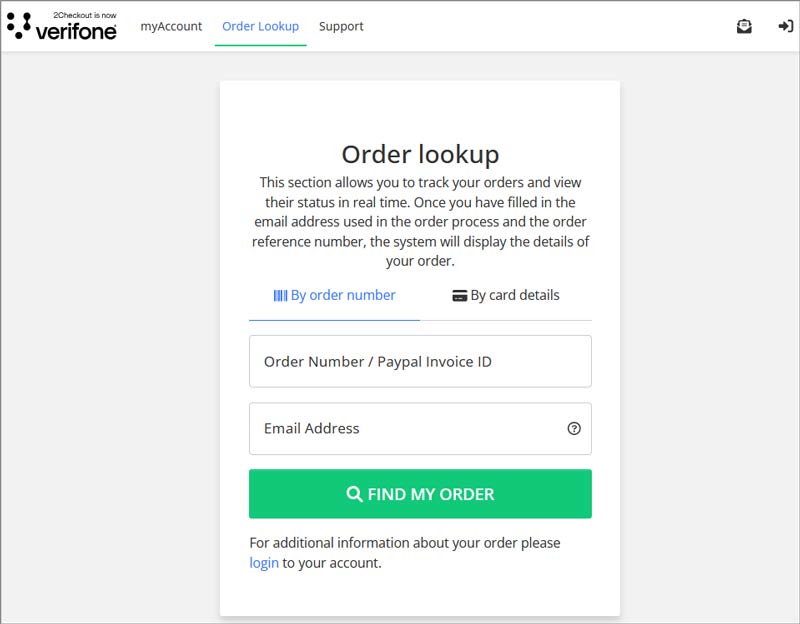
Task: Open the mail envelope icon in header
Action: coord(744,26)
